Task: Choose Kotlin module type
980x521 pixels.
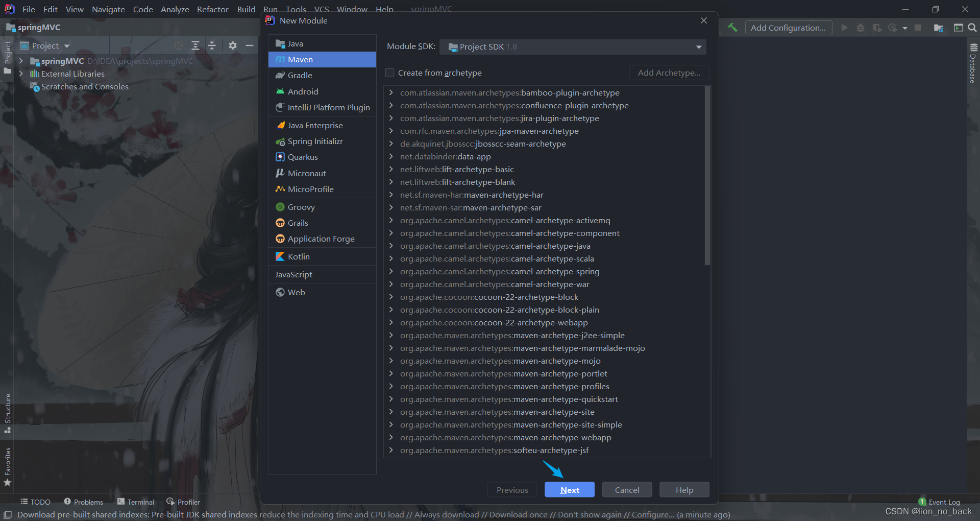Action: 322,256
